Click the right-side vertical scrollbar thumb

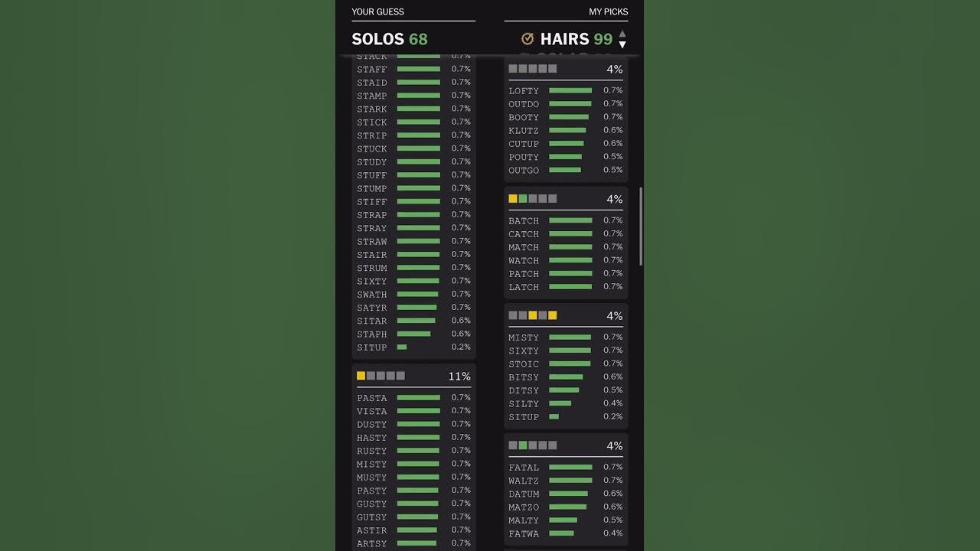641,227
